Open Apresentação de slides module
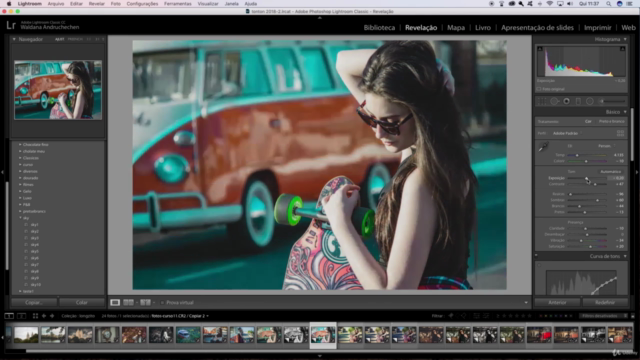Screen dimensions: 640x360 [537, 27]
